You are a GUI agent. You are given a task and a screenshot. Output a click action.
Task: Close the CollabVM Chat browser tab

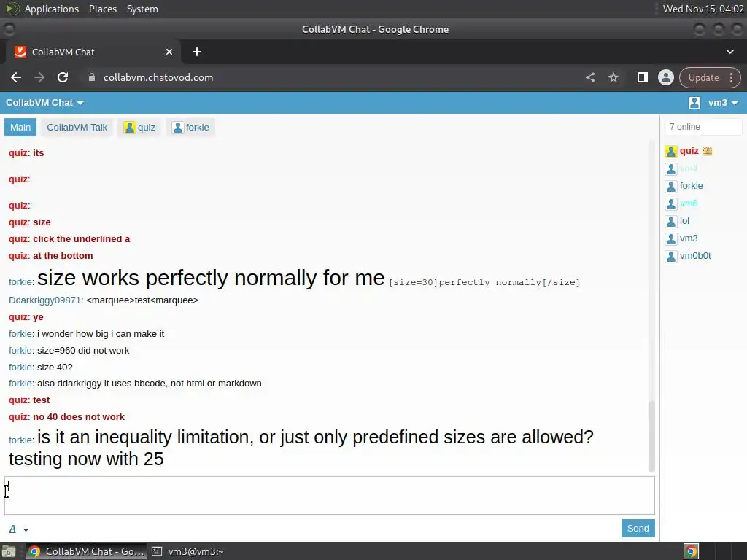coord(169,52)
